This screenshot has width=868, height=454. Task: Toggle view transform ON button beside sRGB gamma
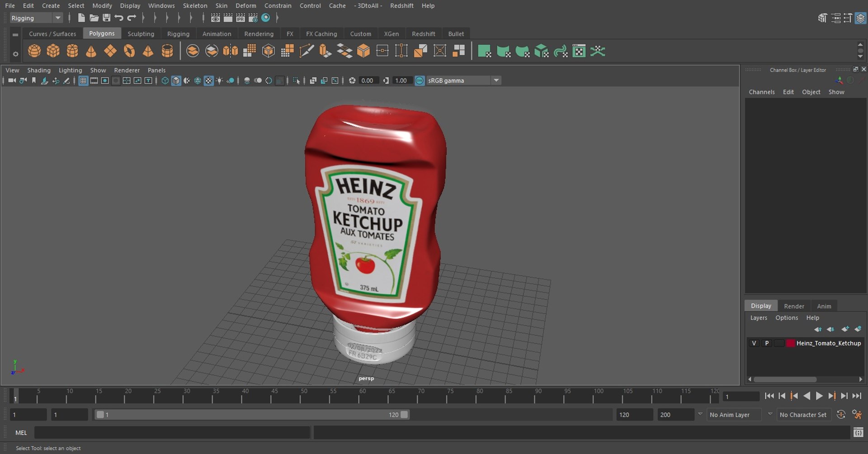pos(420,80)
